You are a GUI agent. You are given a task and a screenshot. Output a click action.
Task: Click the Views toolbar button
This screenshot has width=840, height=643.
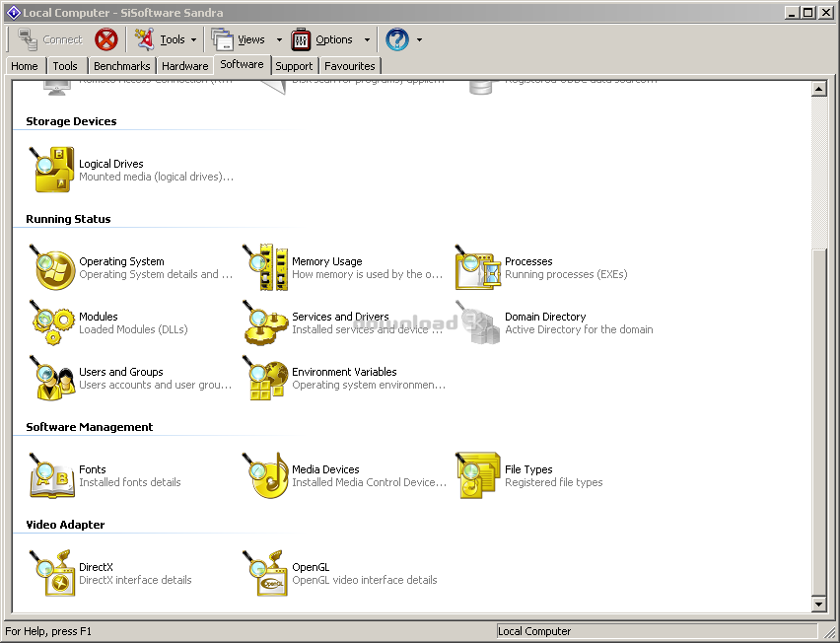tap(238, 39)
